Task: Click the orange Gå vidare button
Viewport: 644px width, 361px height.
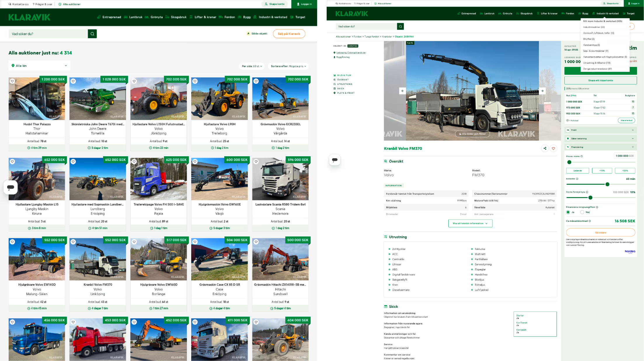Action: point(601,232)
